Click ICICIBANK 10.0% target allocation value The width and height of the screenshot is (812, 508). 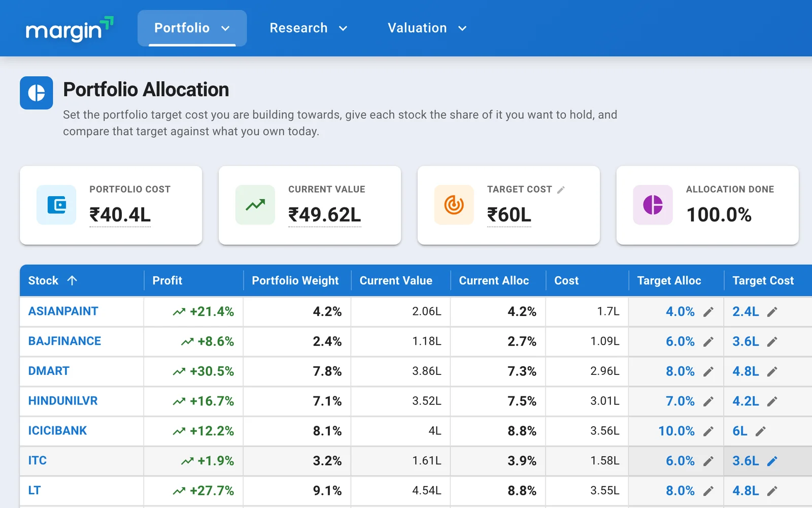pyautogui.click(x=676, y=431)
